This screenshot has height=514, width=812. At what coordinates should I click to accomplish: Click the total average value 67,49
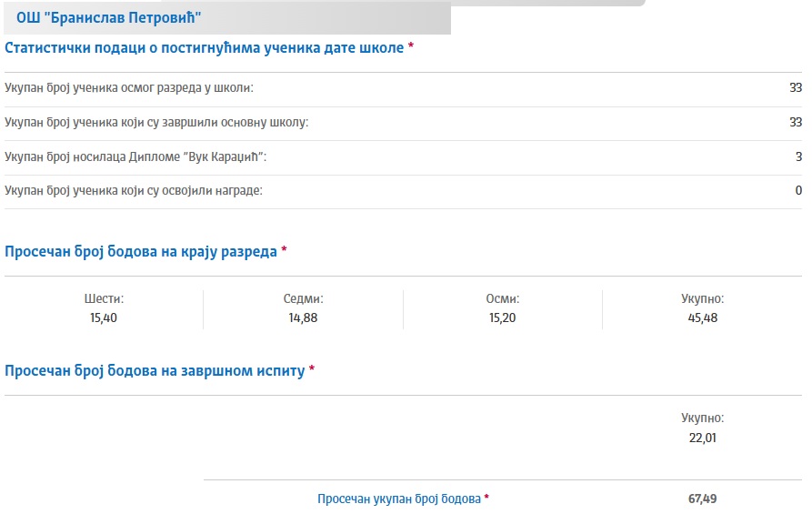[x=703, y=499]
